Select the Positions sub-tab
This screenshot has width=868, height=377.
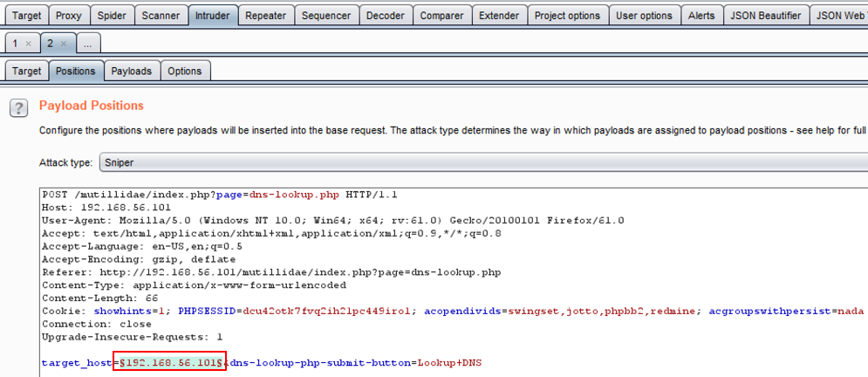[76, 71]
